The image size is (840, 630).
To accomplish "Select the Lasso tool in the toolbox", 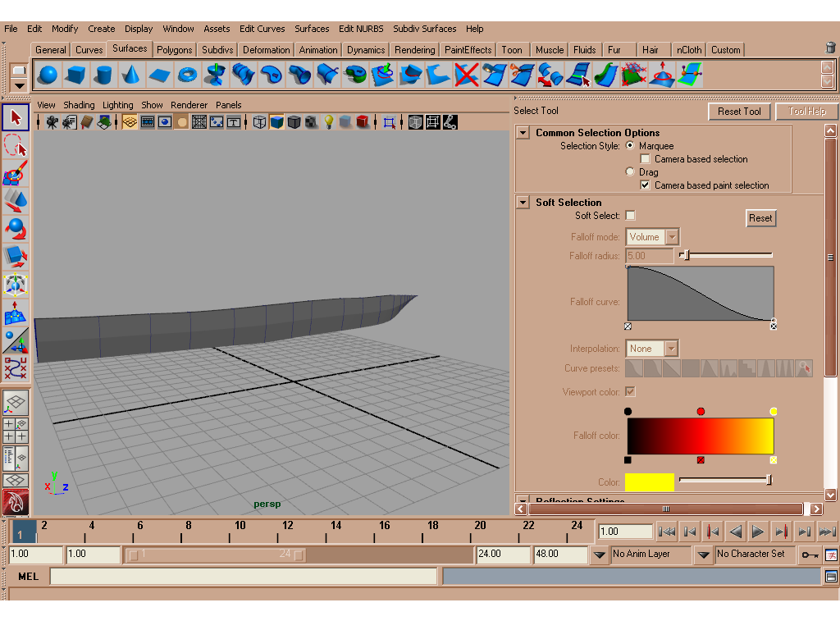I will click(x=16, y=147).
